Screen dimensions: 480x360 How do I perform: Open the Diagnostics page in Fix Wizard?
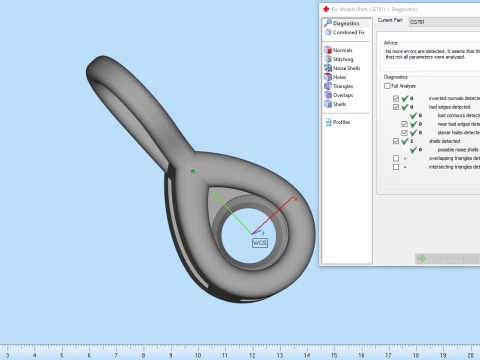pyautogui.click(x=346, y=23)
